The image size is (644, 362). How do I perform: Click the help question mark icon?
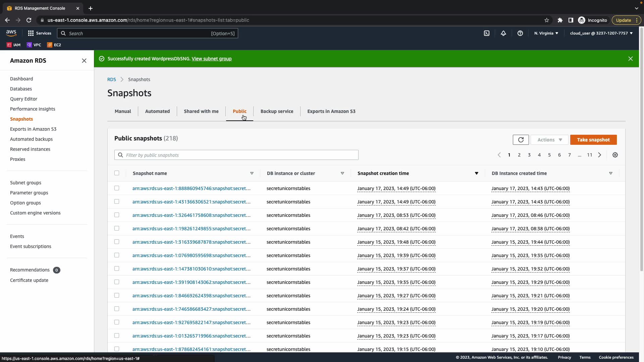(x=520, y=33)
